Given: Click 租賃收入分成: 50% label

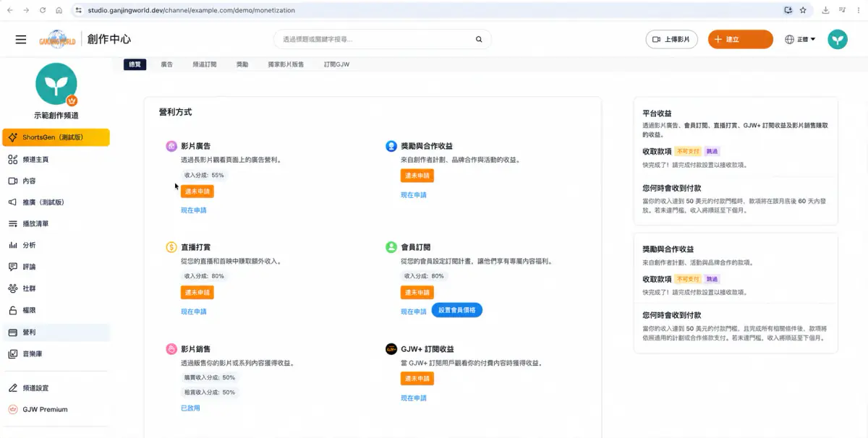Looking at the screenshot, I should (x=210, y=392).
